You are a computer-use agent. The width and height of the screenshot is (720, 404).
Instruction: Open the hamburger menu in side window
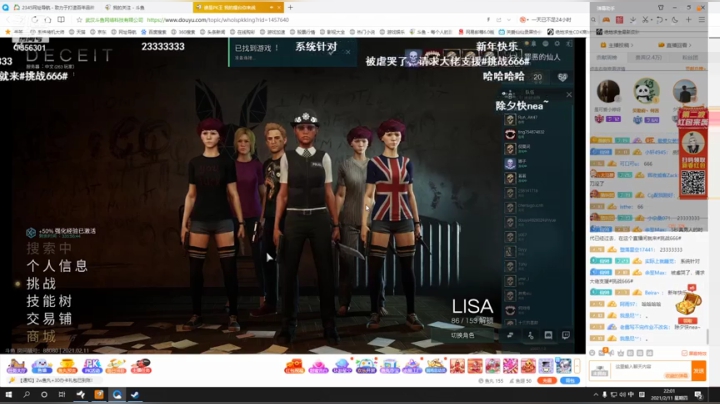[702, 20]
